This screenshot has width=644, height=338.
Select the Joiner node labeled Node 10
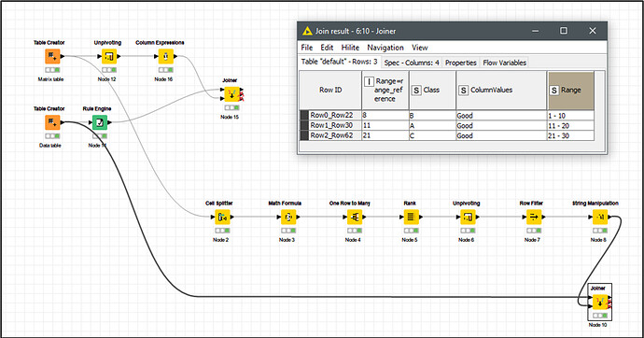click(x=599, y=303)
